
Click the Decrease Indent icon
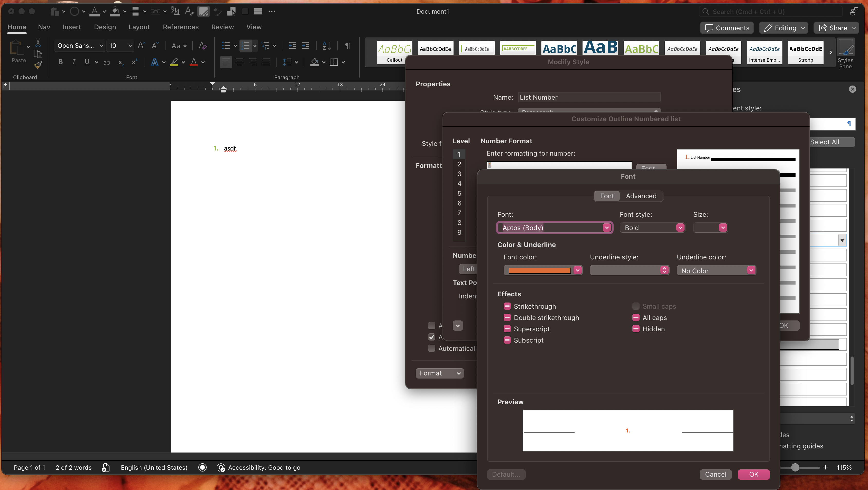(x=292, y=45)
